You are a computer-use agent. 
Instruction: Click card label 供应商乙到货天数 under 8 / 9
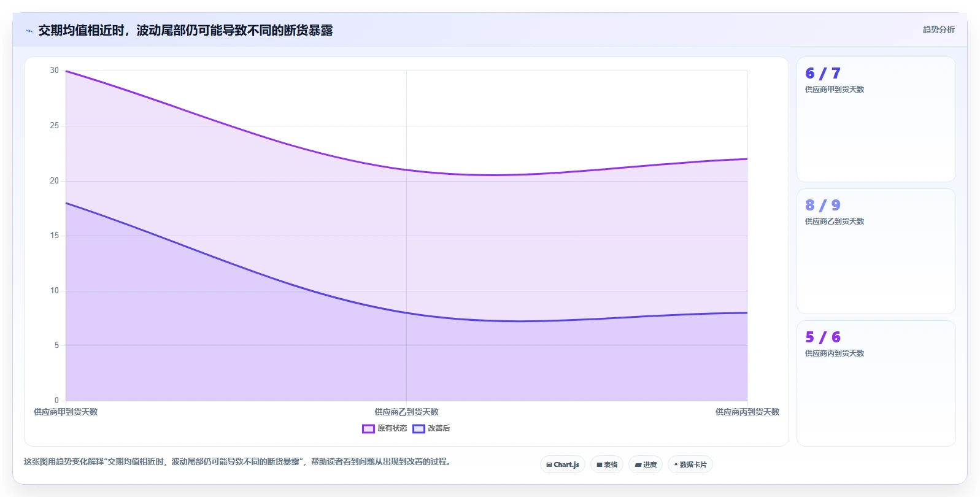pyautogui.click(x=834, y=222)
